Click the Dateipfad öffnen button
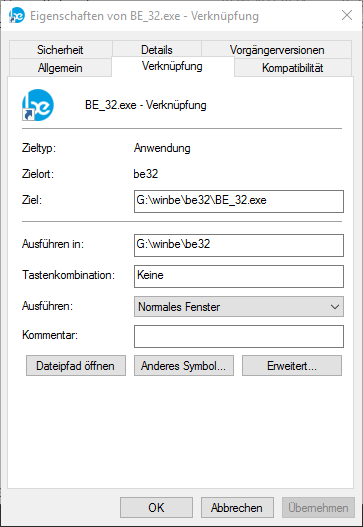 pyautogui.click(x=76, y=366)
